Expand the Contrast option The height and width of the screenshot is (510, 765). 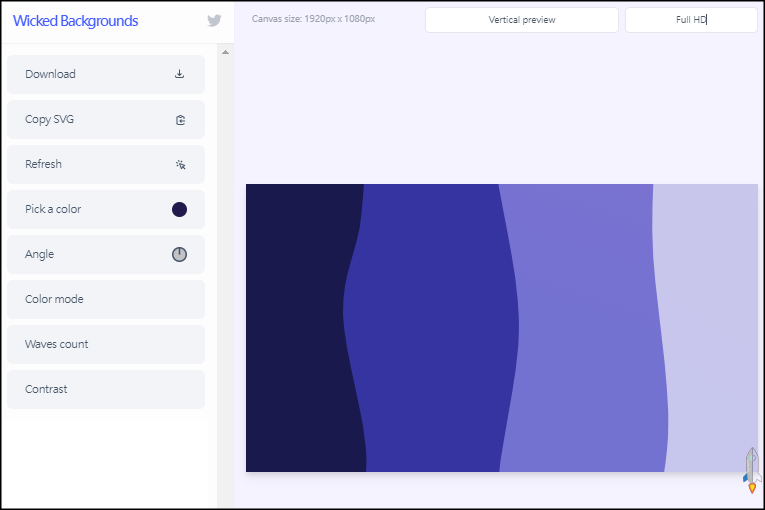tap(105, 389)
